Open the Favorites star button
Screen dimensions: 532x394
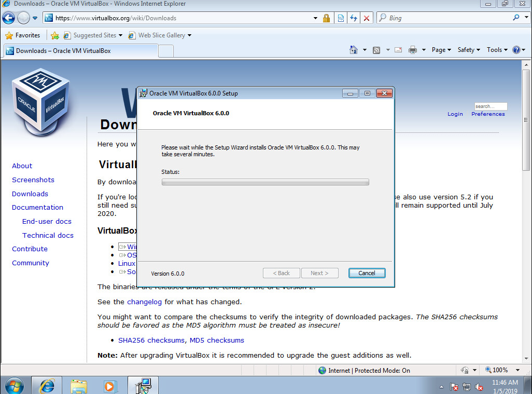point(23,35)
